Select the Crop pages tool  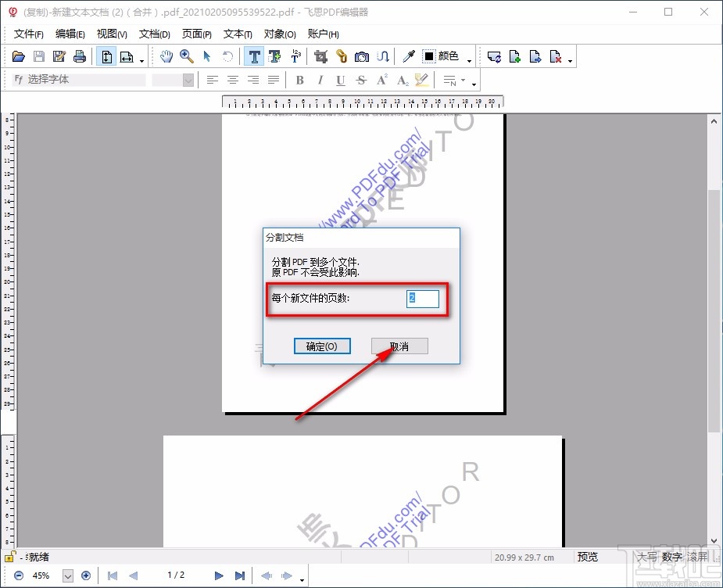coord(320,56)
